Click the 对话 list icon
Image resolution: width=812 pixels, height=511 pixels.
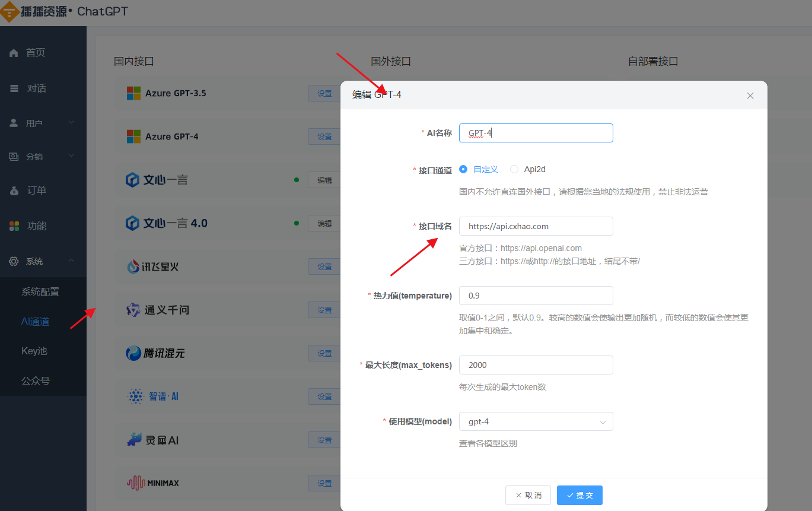click(14, 88)
